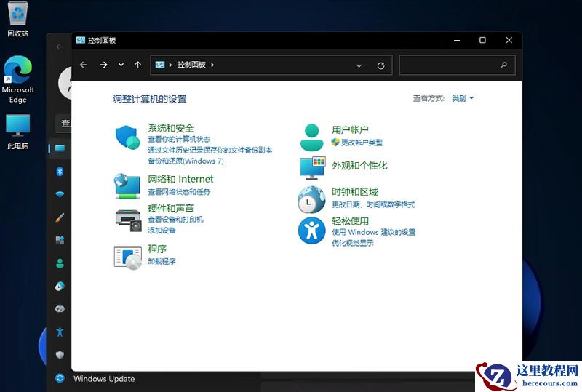This screenshot has height=392, width=582.
Task: Expand the address bar history dropdown
Action: coord(359,65)
